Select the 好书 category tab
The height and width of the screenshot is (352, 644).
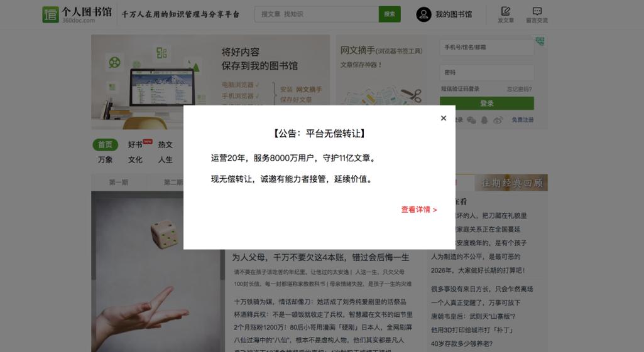click(135, 144)
